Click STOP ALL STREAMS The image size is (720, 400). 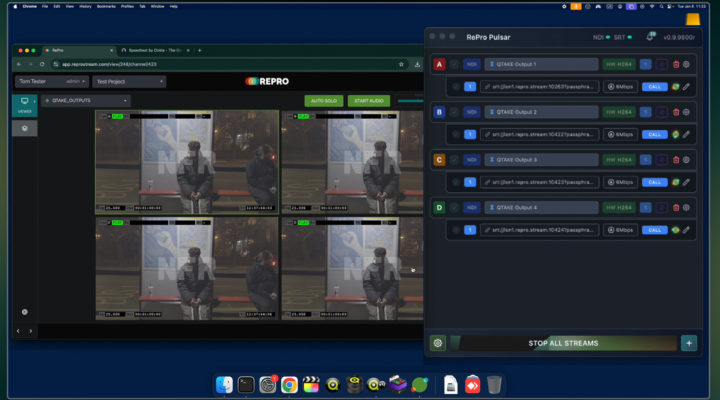(563, 343)
